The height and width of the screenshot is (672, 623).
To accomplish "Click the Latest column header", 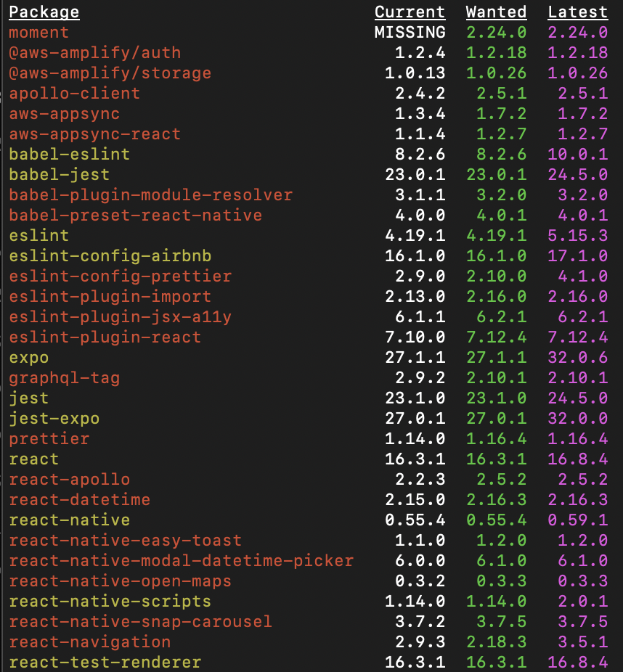I will (x=577, y=12).
